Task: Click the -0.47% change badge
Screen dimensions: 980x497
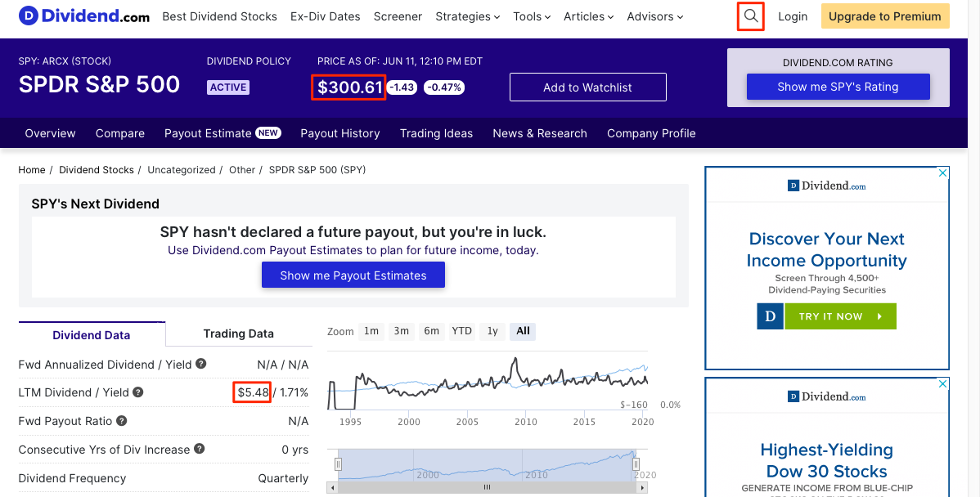Action: click(x=444, y=87)
